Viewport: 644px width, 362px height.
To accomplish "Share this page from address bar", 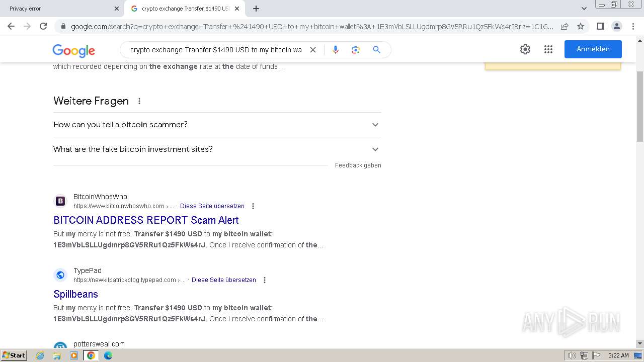I will coord(565,26).
